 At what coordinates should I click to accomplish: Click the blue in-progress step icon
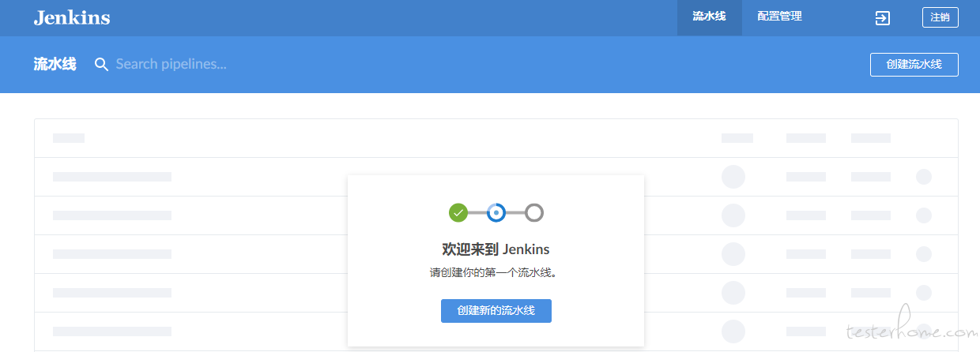(496, 212)
